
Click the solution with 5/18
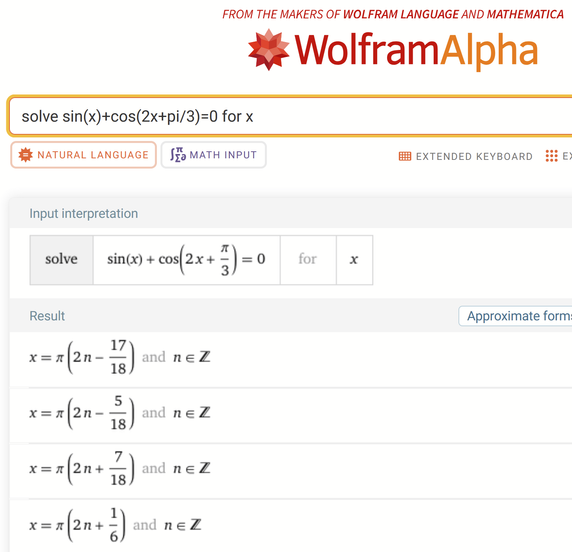[120, 413]
